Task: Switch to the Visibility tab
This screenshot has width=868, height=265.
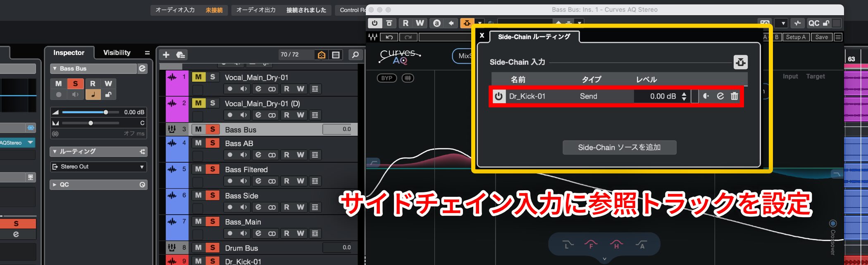Action: 117,53
